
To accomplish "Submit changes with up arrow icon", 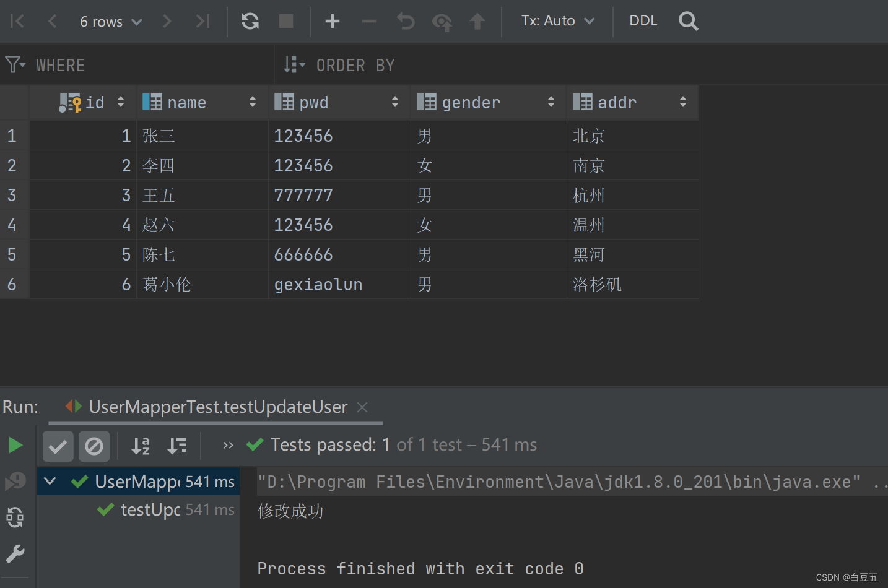I will [x=477, y=21].
